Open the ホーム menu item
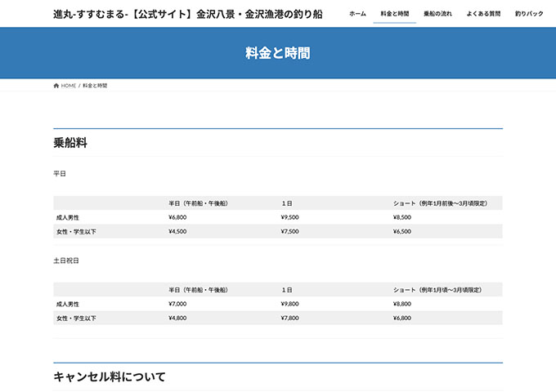 point(357,14)
